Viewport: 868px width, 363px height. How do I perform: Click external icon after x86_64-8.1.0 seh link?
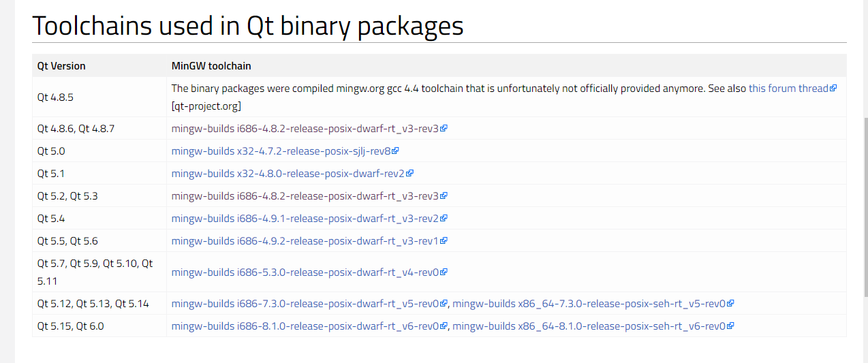point(730,326)
